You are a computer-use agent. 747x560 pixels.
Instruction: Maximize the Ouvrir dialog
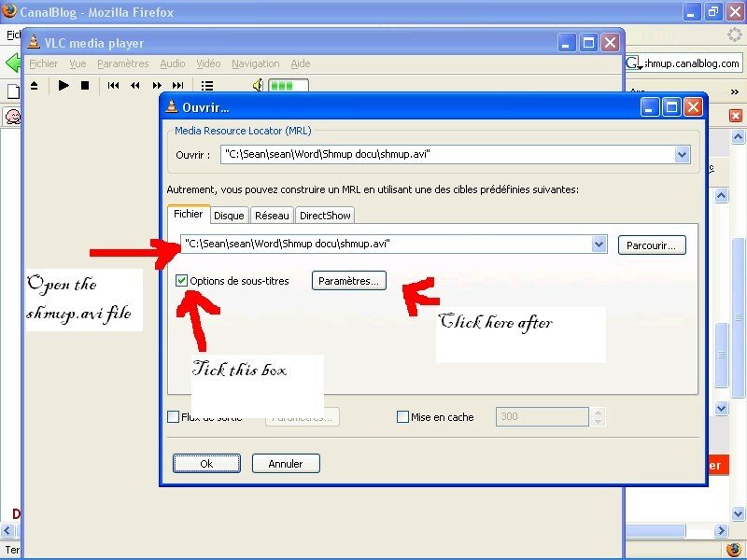671,107
